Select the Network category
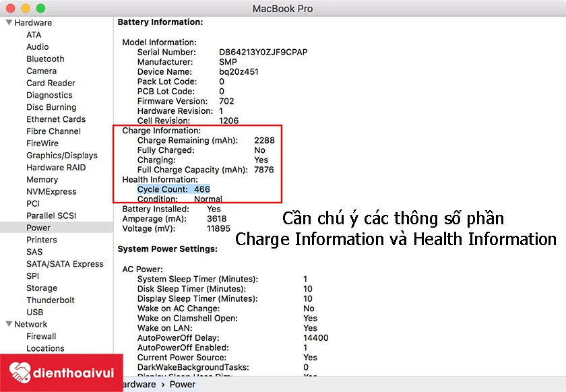This screenshot has width=566, height=392. pyautogui.click(x=31, y=325)
